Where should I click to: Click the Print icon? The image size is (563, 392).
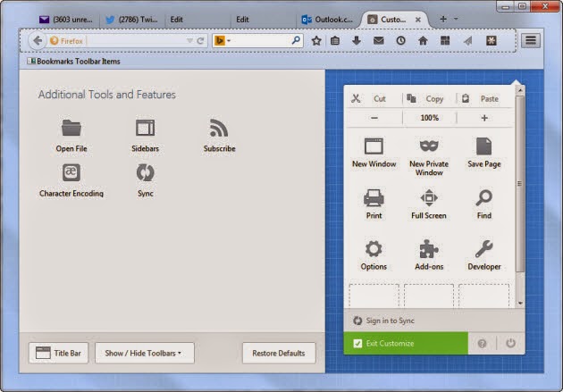(374, 197)
